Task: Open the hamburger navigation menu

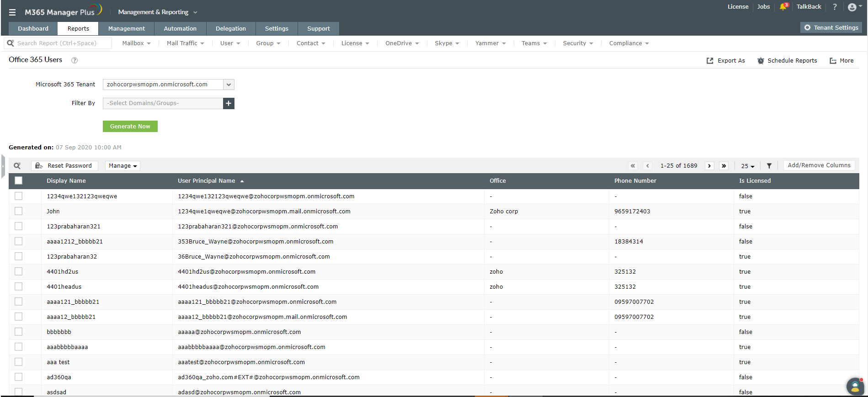Action: click(12, 12)
